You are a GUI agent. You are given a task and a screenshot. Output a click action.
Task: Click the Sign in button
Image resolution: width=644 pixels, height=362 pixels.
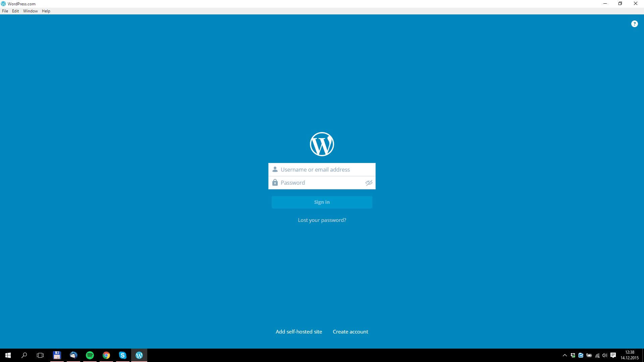click(322, 202)
